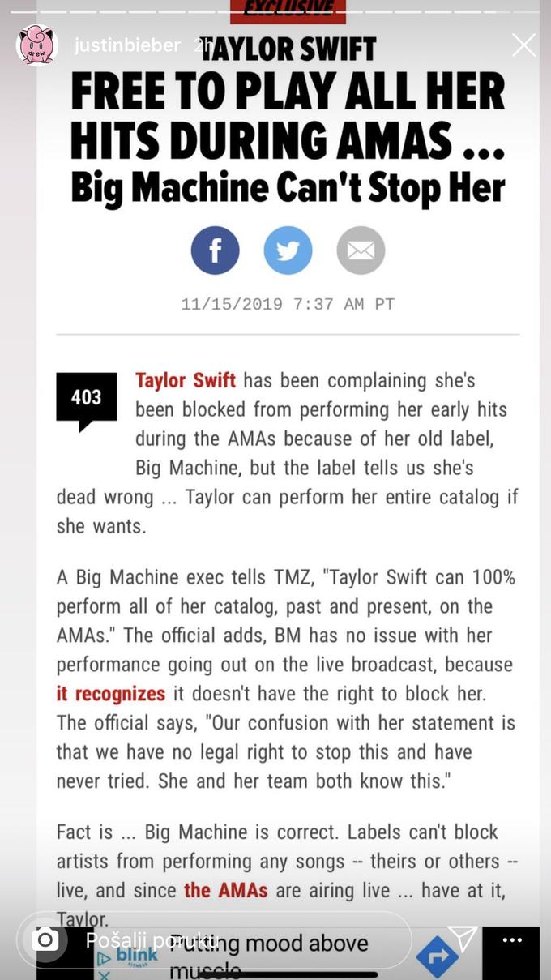
Task: Tap the 11/15/2019 timestamp text
Action: click(x=288, y=304)
